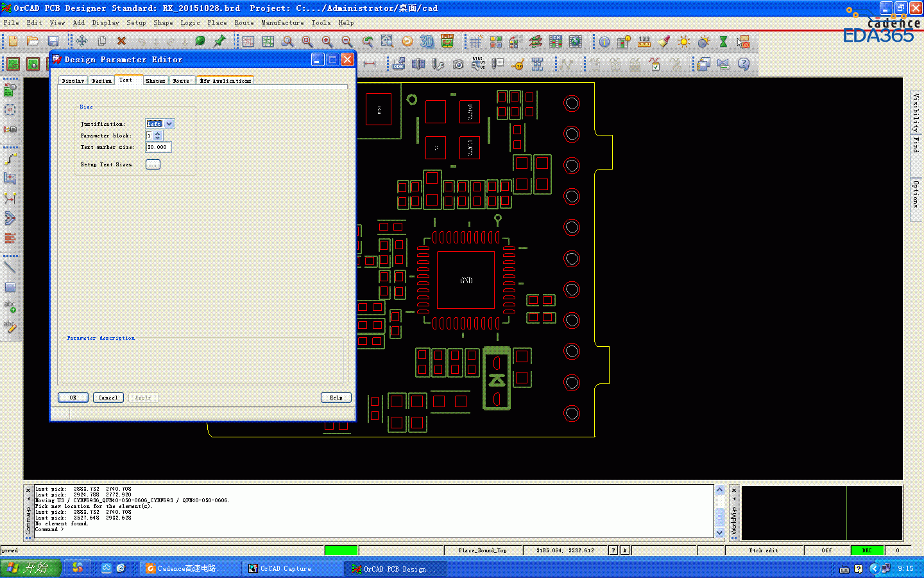
Task: Click the green pushpin icon
Action: (x=219, y=41)
